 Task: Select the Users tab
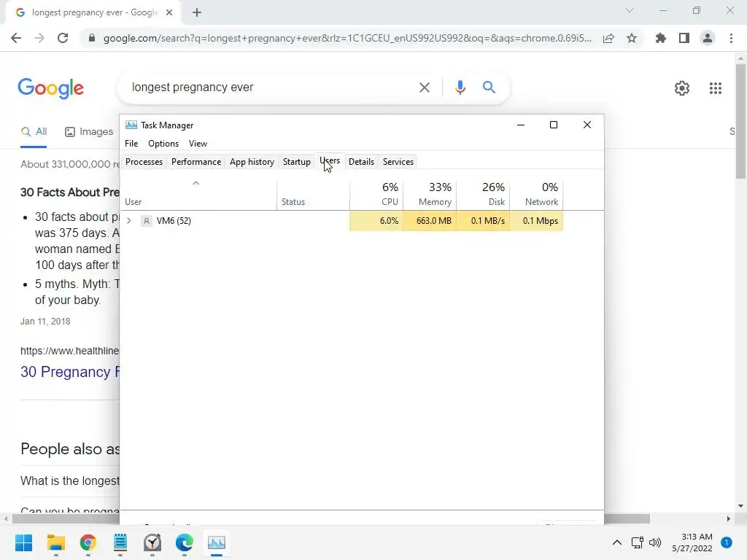tap(330, 161)
